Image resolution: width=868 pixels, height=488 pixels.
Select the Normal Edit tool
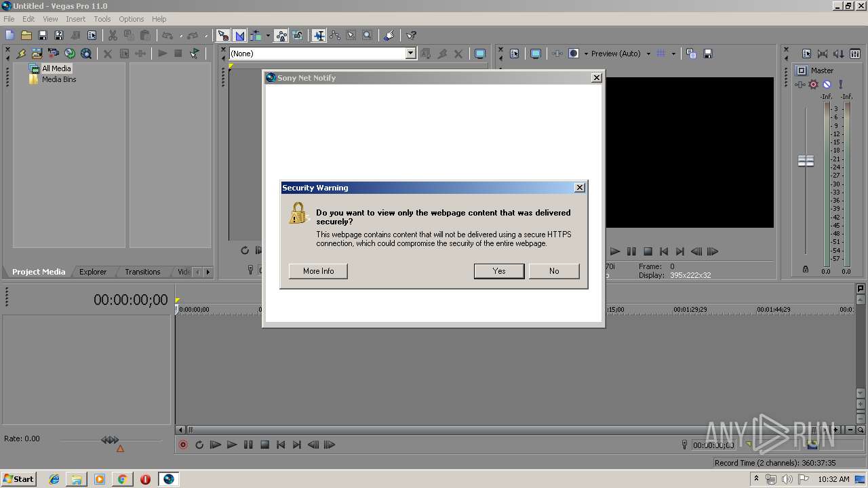(x=319, y=35)
